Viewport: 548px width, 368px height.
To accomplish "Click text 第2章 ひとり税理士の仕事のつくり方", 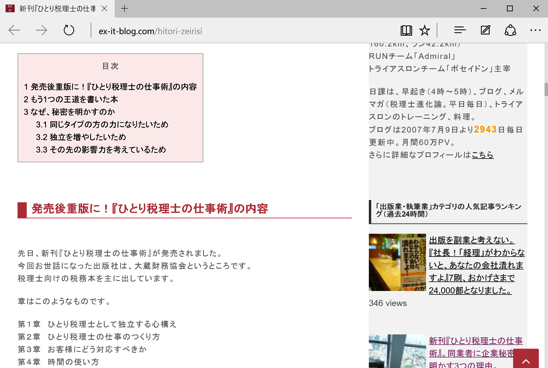I will [x=89, y=337].
